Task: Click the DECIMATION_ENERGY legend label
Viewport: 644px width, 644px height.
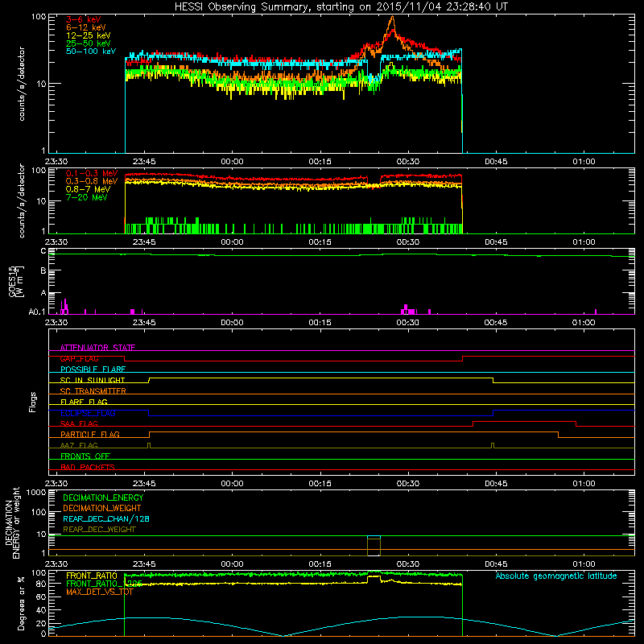Action: pos(103,497)
